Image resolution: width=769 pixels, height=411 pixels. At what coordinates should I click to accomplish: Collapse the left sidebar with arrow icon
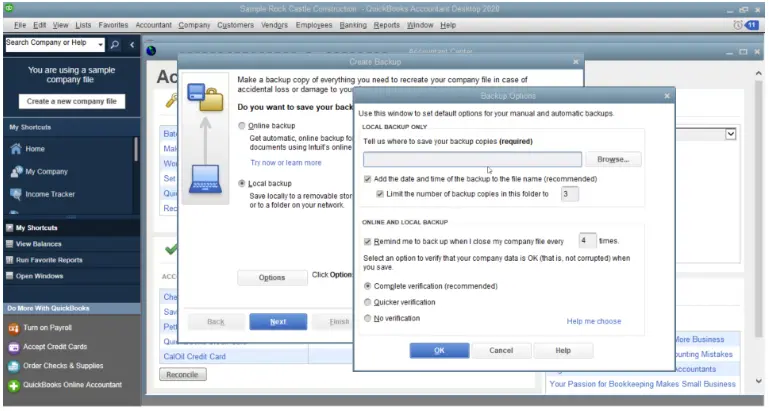132,45
